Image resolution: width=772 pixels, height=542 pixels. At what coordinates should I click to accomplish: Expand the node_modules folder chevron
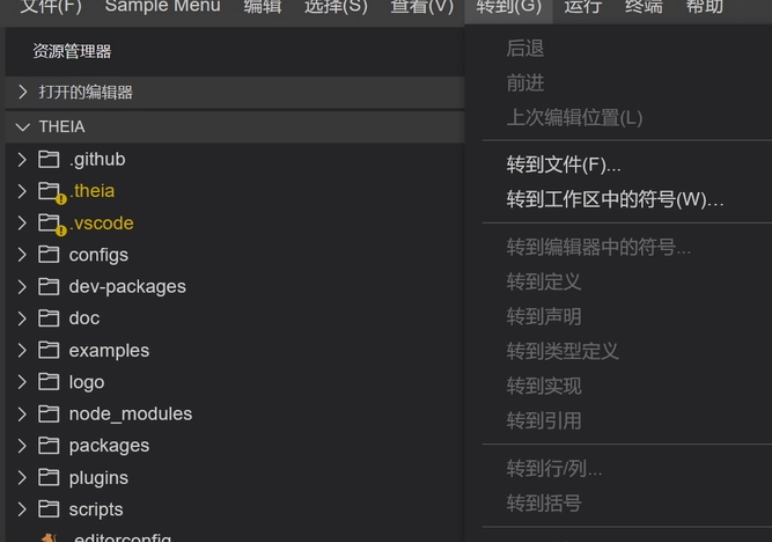(x=22, y=414)
